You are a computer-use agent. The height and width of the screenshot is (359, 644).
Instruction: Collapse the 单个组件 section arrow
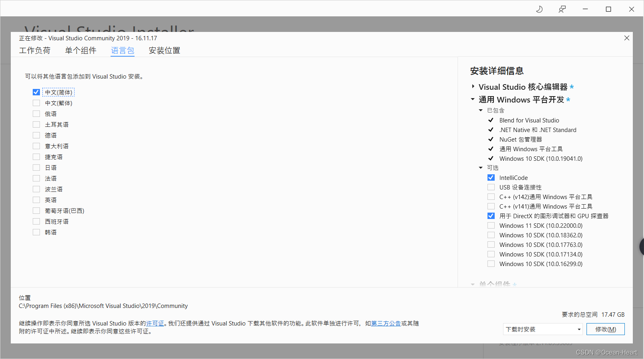(473, 284)
